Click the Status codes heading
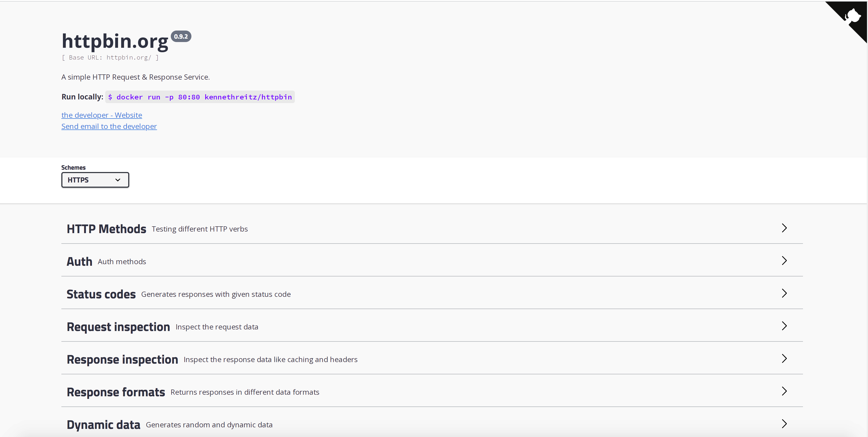 point(101,294)
